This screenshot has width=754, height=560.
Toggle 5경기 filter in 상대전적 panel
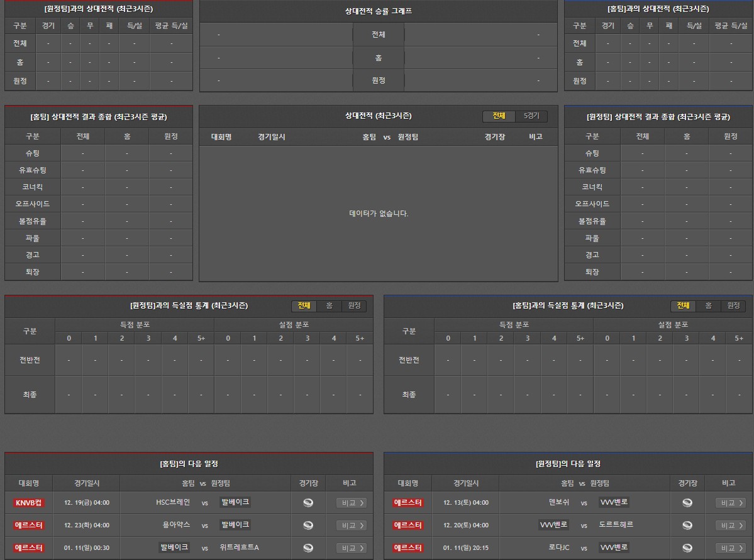click(x=531, y=116)
